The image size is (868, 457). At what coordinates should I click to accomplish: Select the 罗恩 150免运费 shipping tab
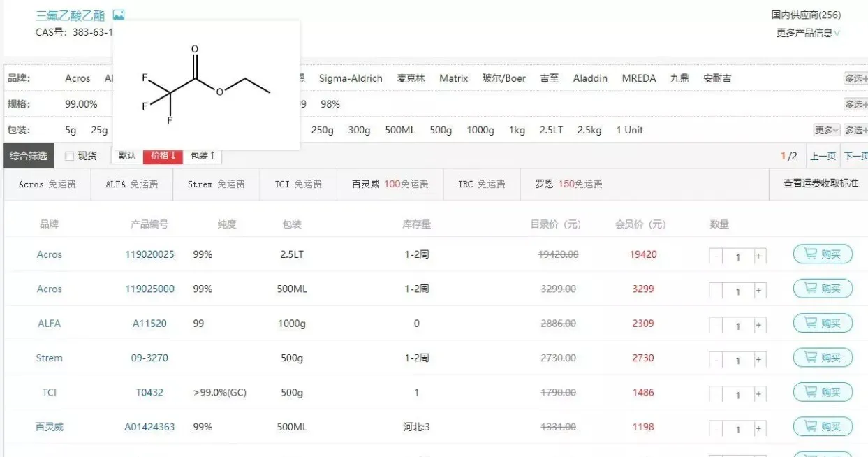569,184
